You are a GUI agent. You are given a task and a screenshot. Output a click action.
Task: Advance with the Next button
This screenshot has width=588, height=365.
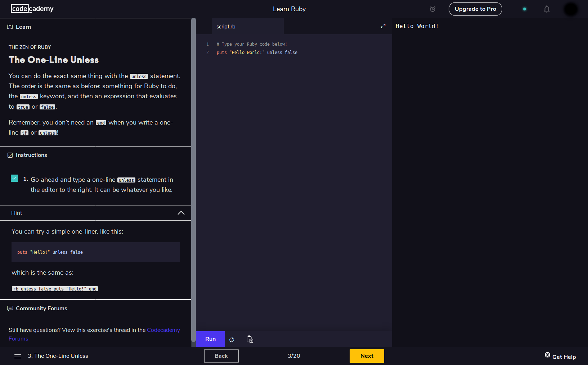(x=367, y=356)
